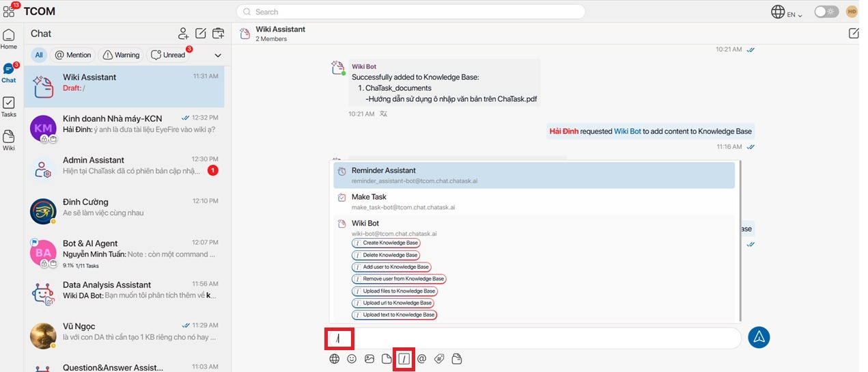Choose Create Knowledge Base command
Image resolution: width=868 pixels, height=372 pixels.
click(386, 243)
